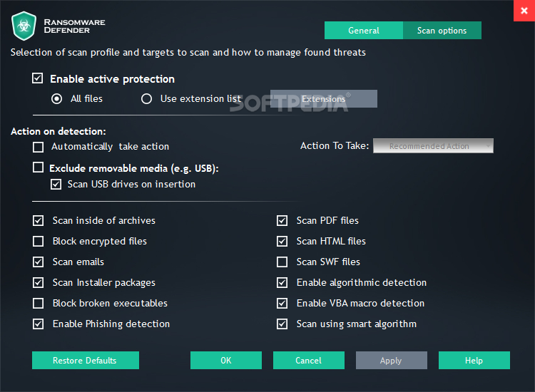
Task: Tick the Scan SWF files checkbox
Action: [282, 262]
